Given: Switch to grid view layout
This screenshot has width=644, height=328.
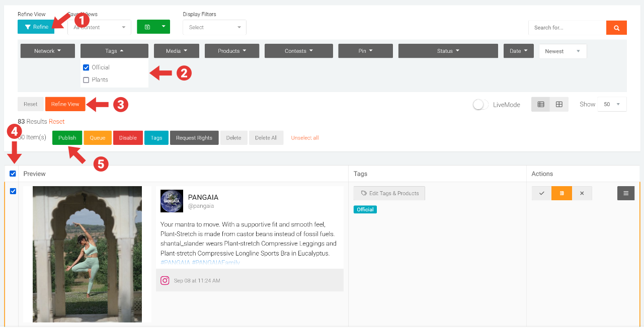Looking at the screenshot, I should pos(558,104).
